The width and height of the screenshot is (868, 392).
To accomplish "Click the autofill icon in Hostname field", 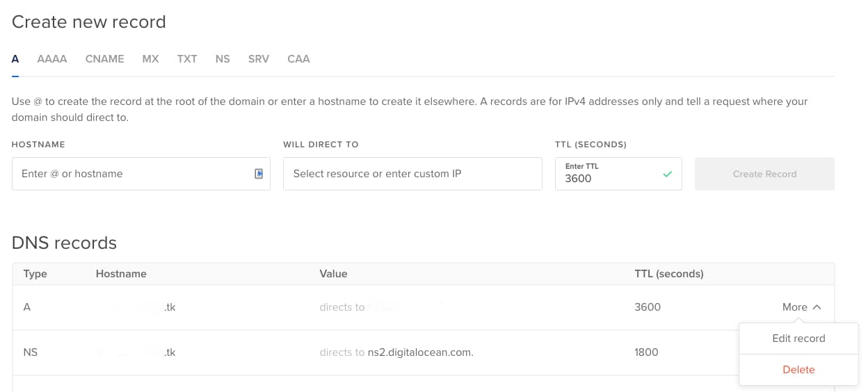I will click(259, 174).
